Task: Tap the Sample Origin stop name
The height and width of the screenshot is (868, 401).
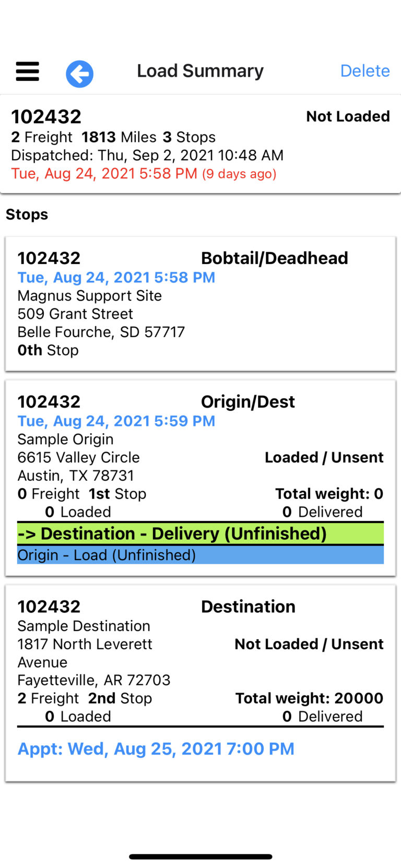Action: [x=65, y=439]
